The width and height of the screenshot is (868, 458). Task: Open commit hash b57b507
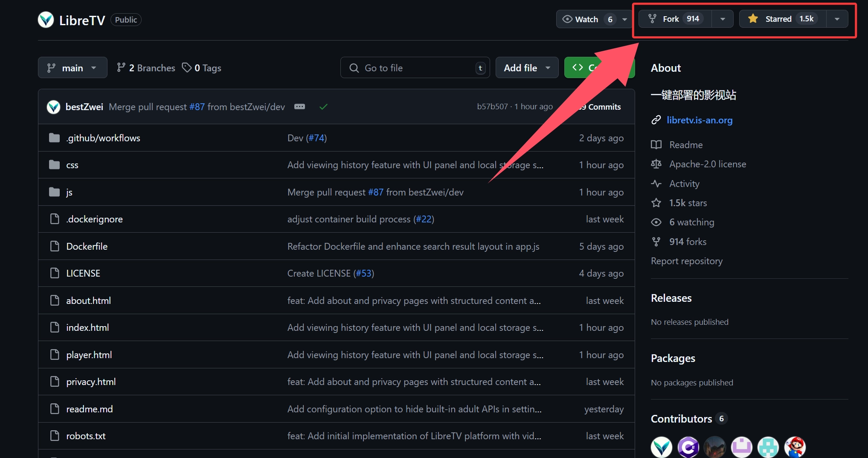tap(492, 107)
